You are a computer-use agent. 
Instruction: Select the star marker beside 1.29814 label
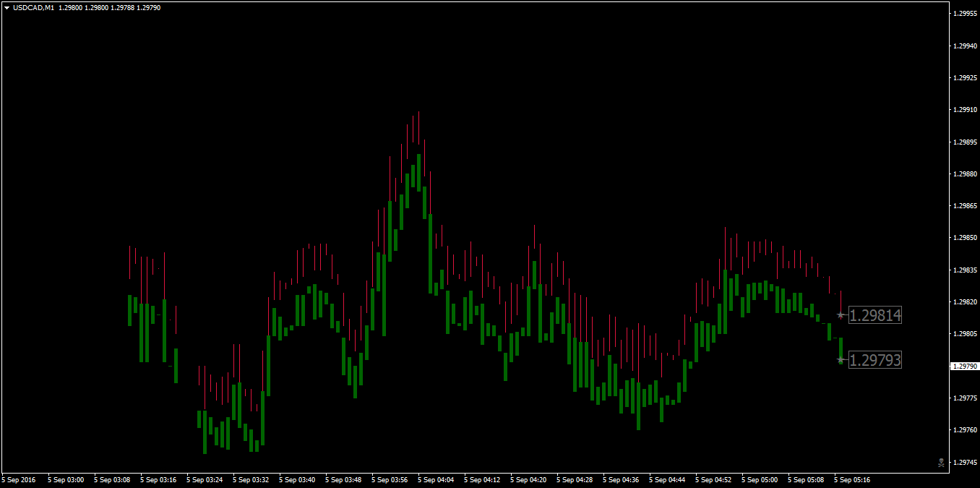coord(841,315)
